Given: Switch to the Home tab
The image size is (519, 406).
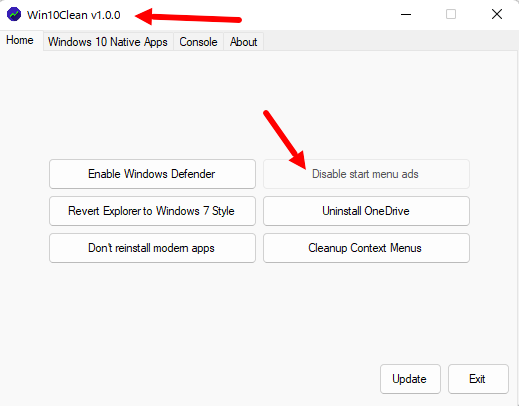Looking at the screenshot, I should click(x=20, y=40).
